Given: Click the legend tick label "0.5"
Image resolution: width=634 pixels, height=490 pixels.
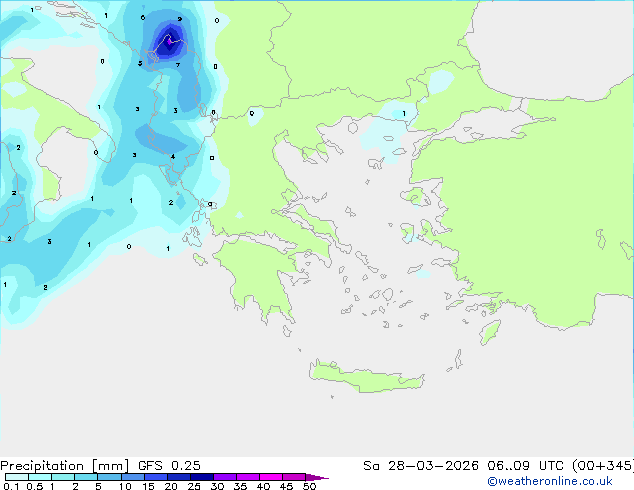Looking at the screenshot, I should pos(35,486).
